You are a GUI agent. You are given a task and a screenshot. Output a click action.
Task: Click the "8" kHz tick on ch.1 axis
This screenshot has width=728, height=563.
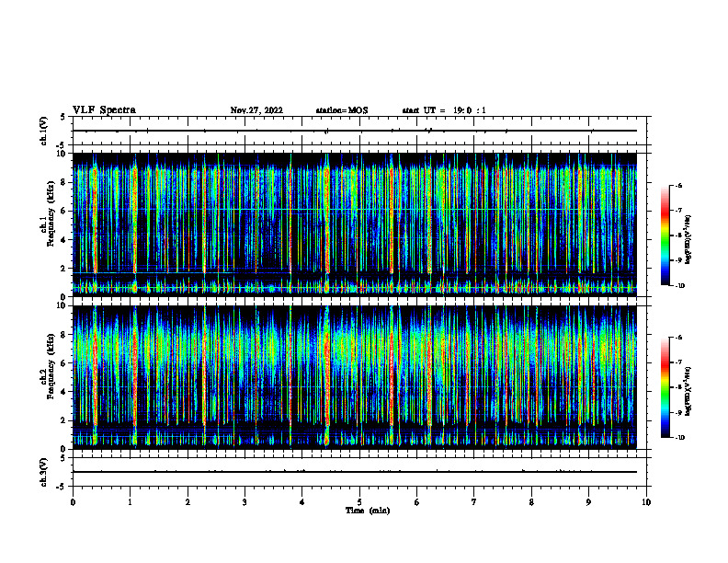point(64,182)
